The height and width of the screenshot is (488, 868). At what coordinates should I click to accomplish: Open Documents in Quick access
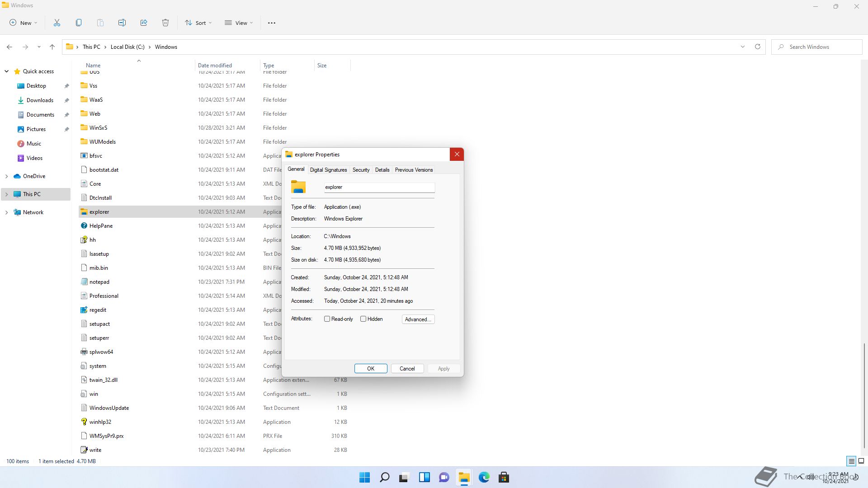point(40,115)
